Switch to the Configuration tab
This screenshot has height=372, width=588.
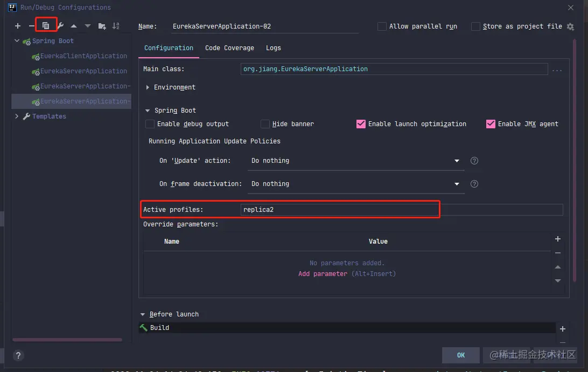click(x=169, y=48)
